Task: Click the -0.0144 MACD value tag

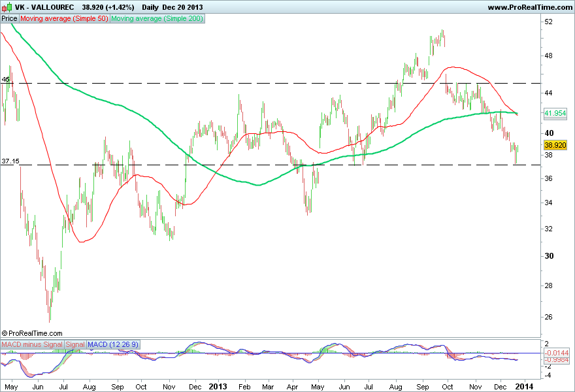Action: (x=557, y=353)
